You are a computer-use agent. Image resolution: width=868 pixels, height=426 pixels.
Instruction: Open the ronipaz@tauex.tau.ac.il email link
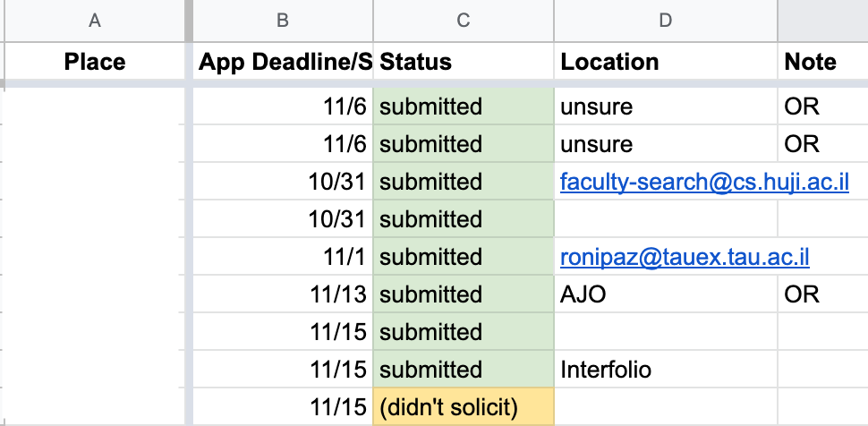685,257
